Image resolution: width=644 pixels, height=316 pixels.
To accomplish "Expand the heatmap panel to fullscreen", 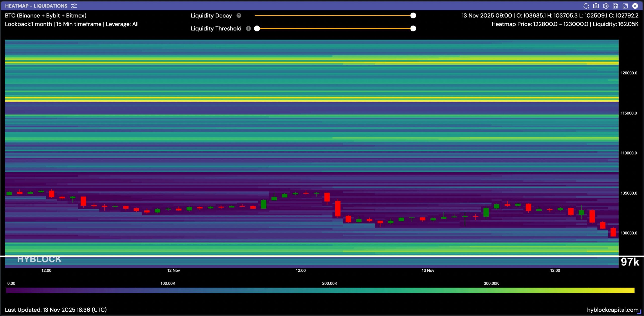I will 625,6.
